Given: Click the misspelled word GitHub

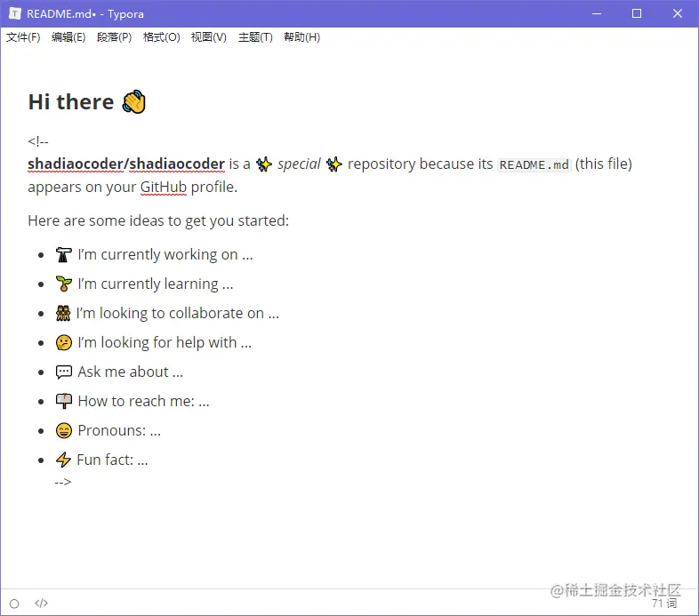Looking at the screenshot, I should point(164,188).
